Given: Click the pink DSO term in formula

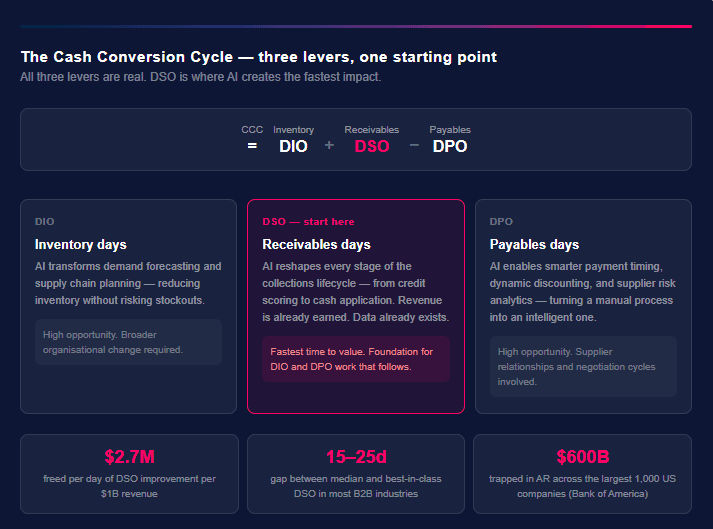Looking at the screenshot, I should [372, 146].
